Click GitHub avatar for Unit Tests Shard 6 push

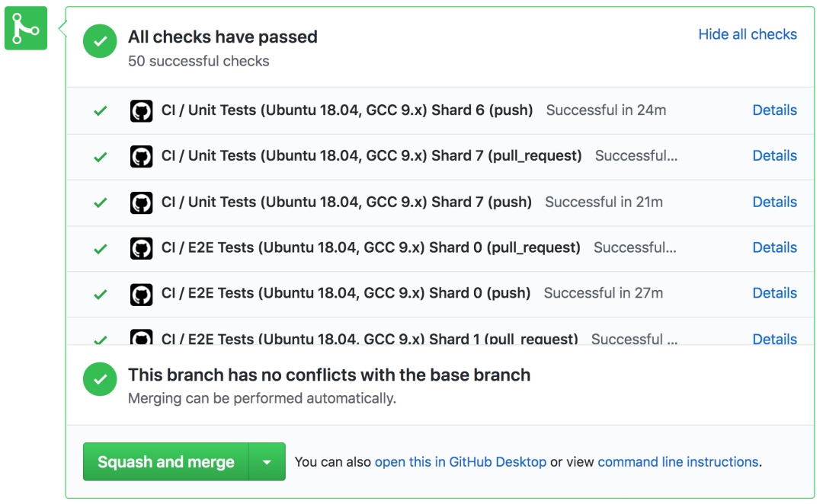pyautogui.click(x=141, y=110)
